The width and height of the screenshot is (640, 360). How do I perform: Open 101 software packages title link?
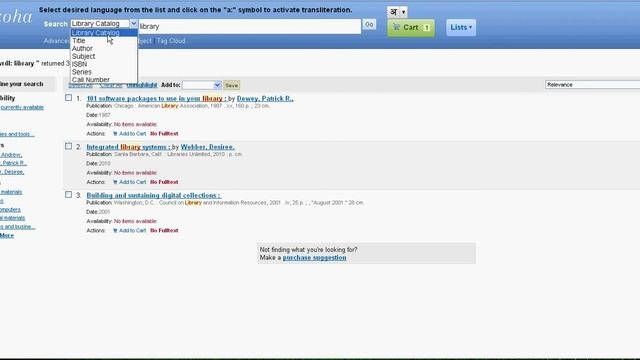click(157, 98)
